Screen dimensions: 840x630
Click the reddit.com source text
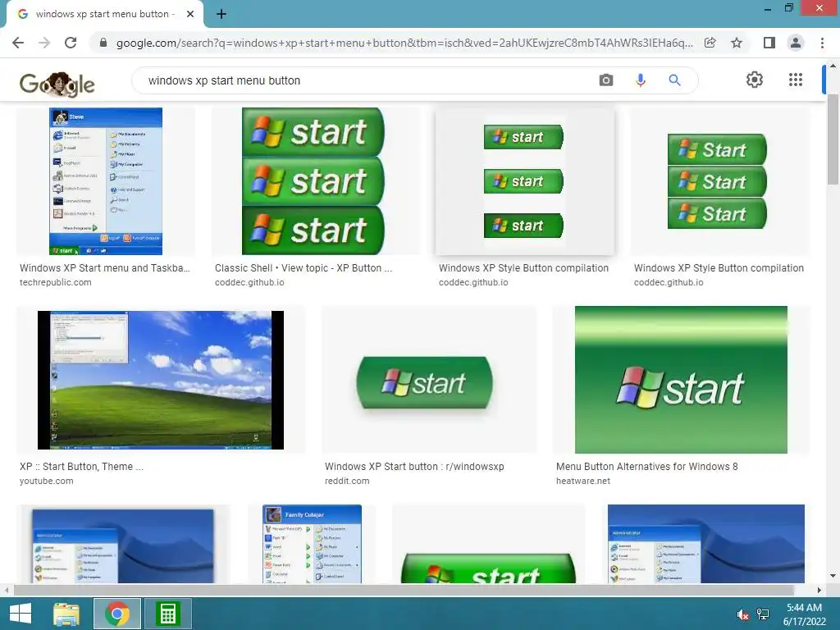pos(347,481)
